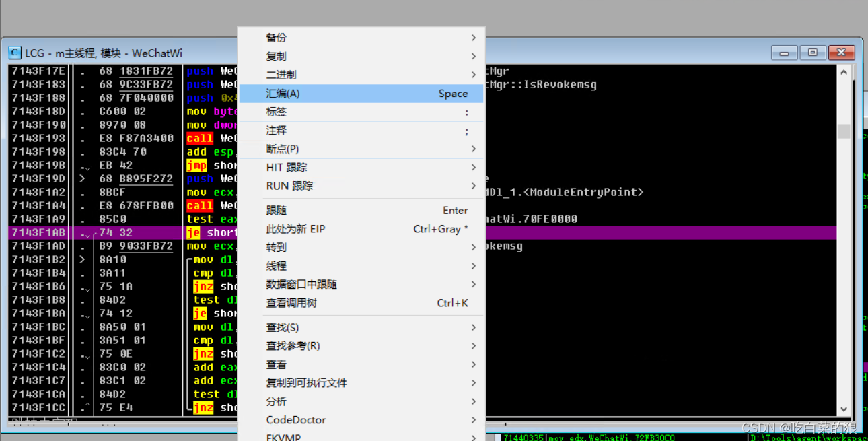Image resolution: width=868 pixels, height=441 pixels.
Task: Open the 备份 submenu in context menu
Action: click(x=361, y=38)
